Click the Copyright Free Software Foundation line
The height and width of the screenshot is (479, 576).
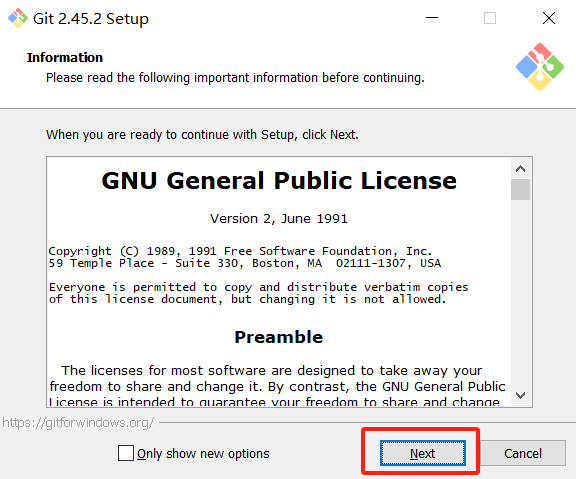click(241, 251)
